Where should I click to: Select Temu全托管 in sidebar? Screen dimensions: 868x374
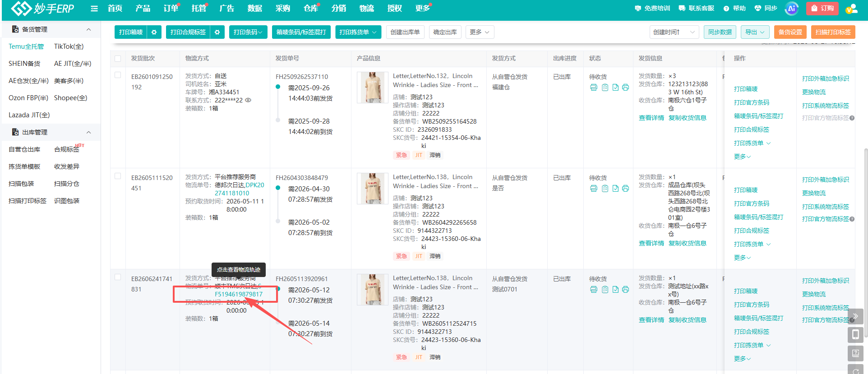point(26,46)
